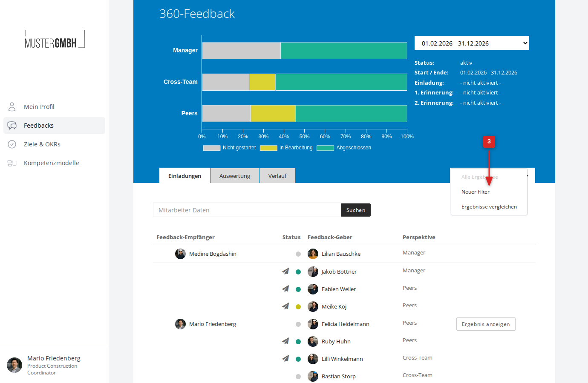588x383 pixels.
Task: Click the gray status dot for Lilian Bauschke
Action: pos(298,254)
